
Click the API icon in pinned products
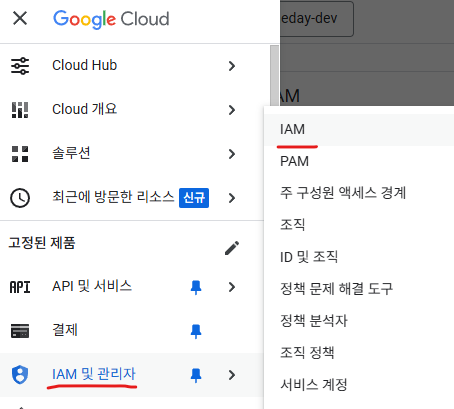20,287
